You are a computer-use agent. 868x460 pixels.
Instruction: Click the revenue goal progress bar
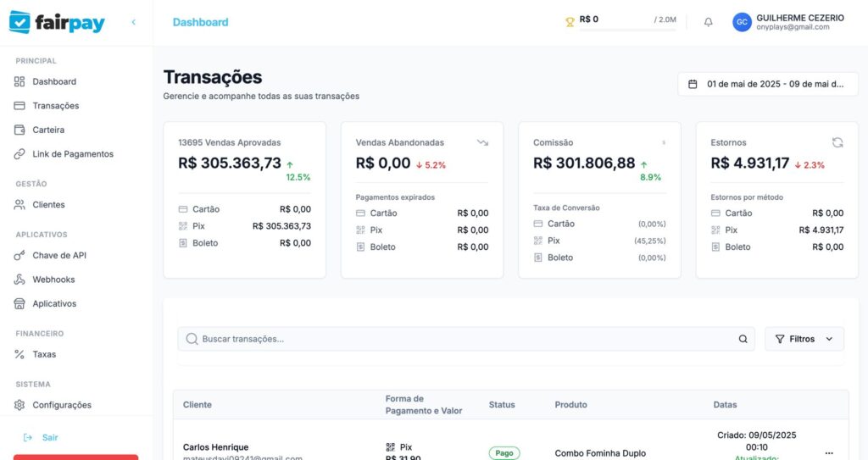point(628,30)
